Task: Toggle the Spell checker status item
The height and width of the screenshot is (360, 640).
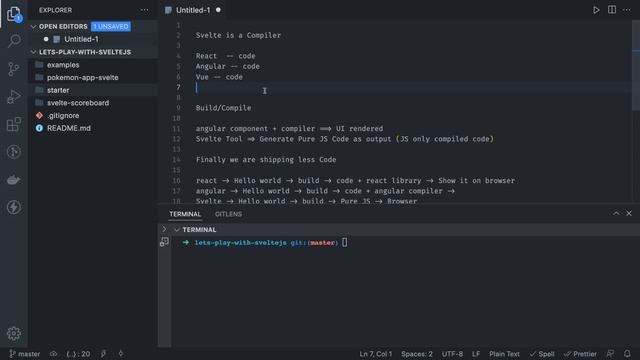Action: point(542,354)
